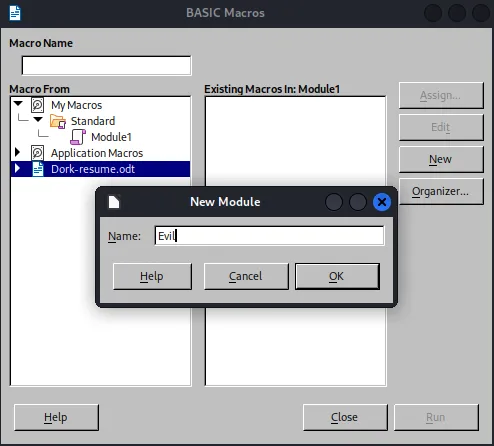Expand the Application Macros node

(x=18, y=152)
